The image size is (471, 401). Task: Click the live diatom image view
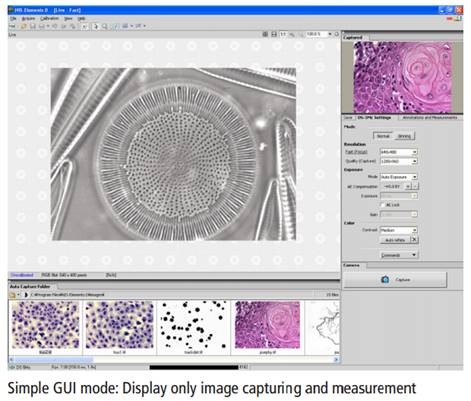(x=173, y=154)
